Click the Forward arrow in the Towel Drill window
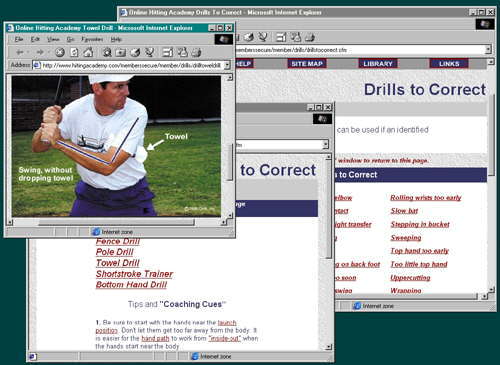The height and width of the screenshot is (365, 500). click(x=40, y=52)
